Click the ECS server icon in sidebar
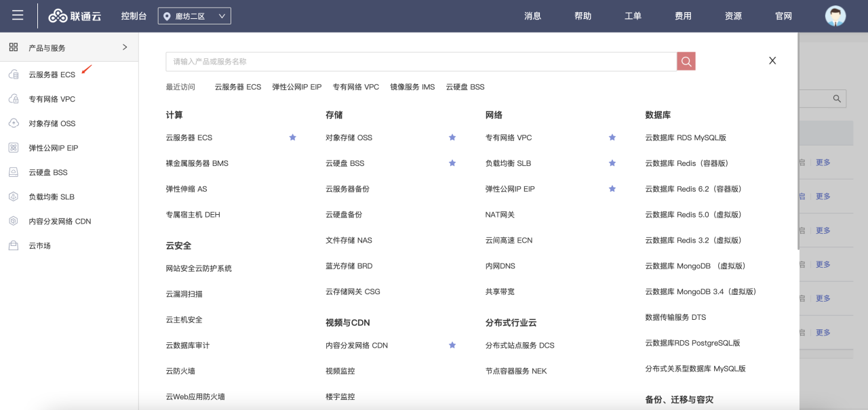Viewport: 868px width, 410px height. [x=14, y=75]
